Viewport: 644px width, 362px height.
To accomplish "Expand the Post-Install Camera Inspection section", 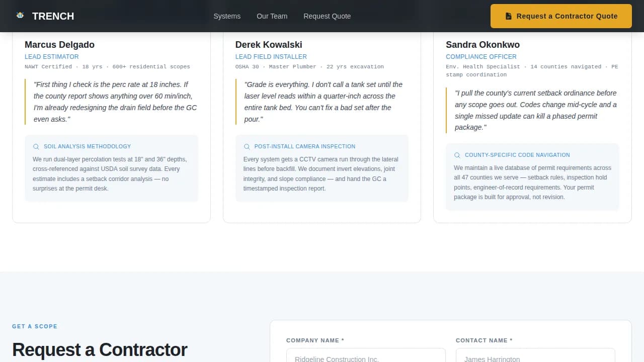I will tap(304, 146).
